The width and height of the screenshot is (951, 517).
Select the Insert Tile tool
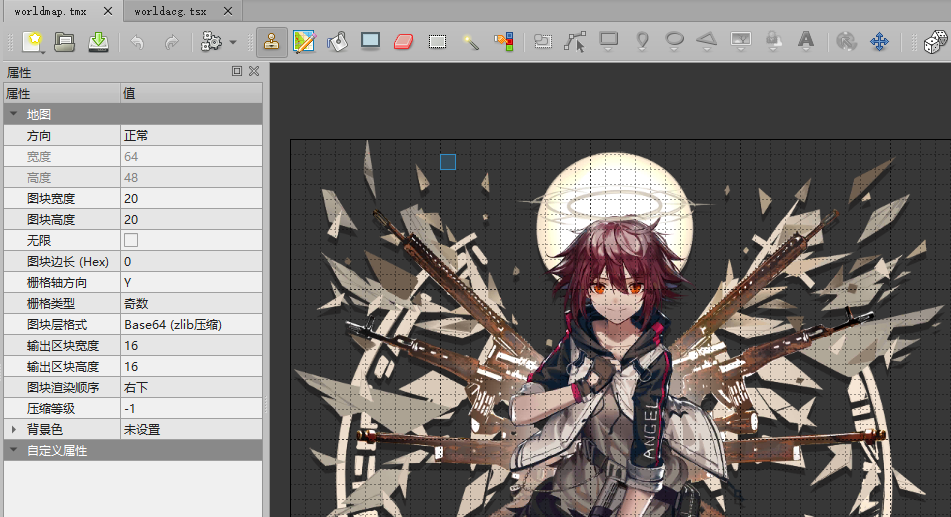coord(741,42)
